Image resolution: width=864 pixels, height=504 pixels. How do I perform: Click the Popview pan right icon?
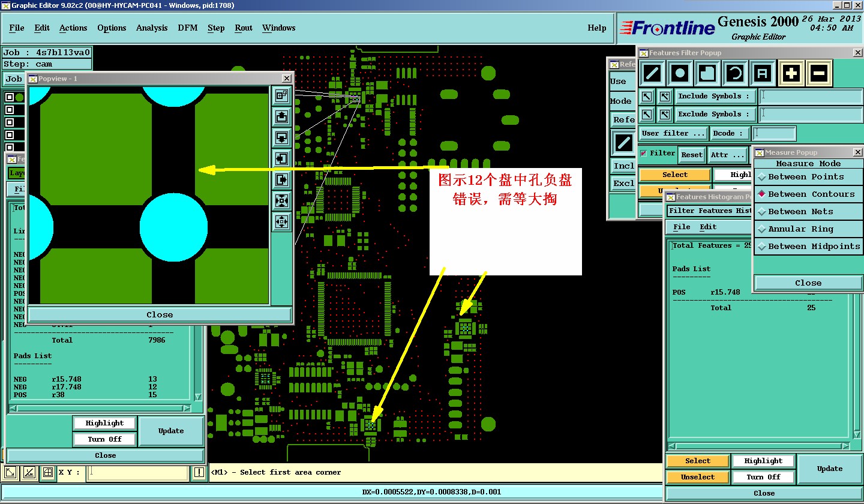point(281,179)
